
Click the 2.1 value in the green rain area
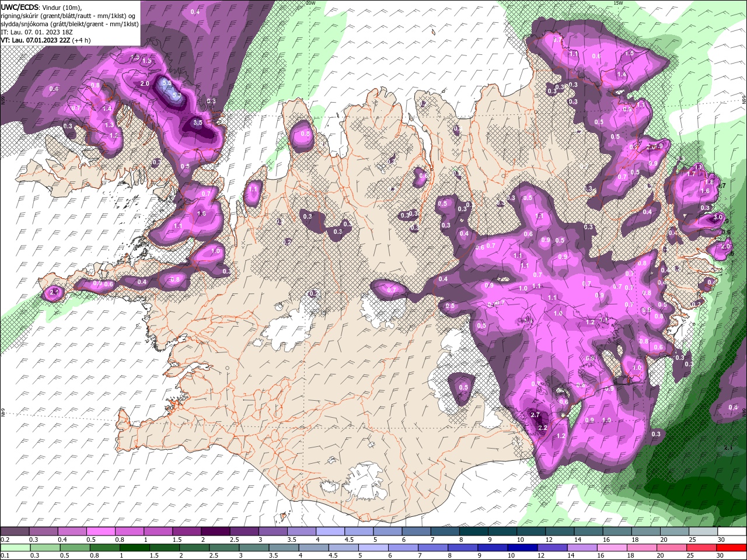pyautogui.click(x=728, y=447)
